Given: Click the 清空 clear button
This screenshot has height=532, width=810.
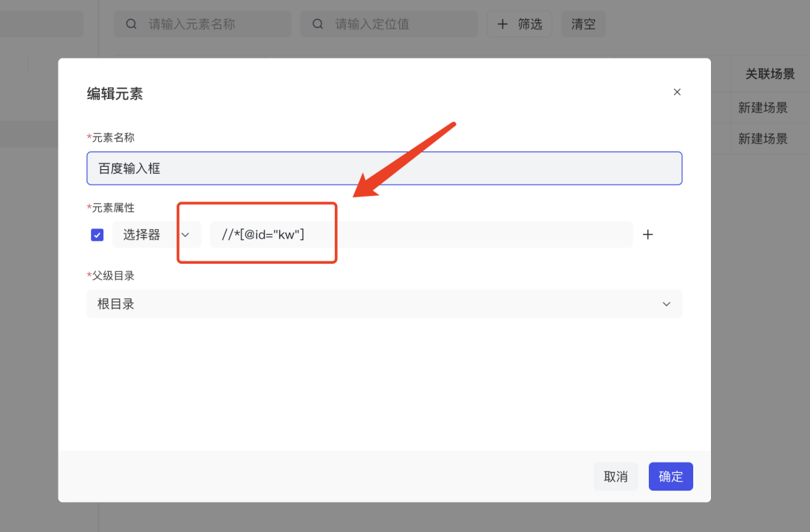Looking at the screenshot, I should (x=583, y=24).
